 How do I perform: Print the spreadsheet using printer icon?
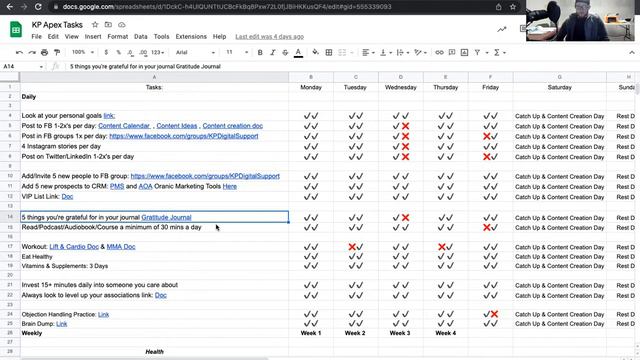tap(44, 53)
